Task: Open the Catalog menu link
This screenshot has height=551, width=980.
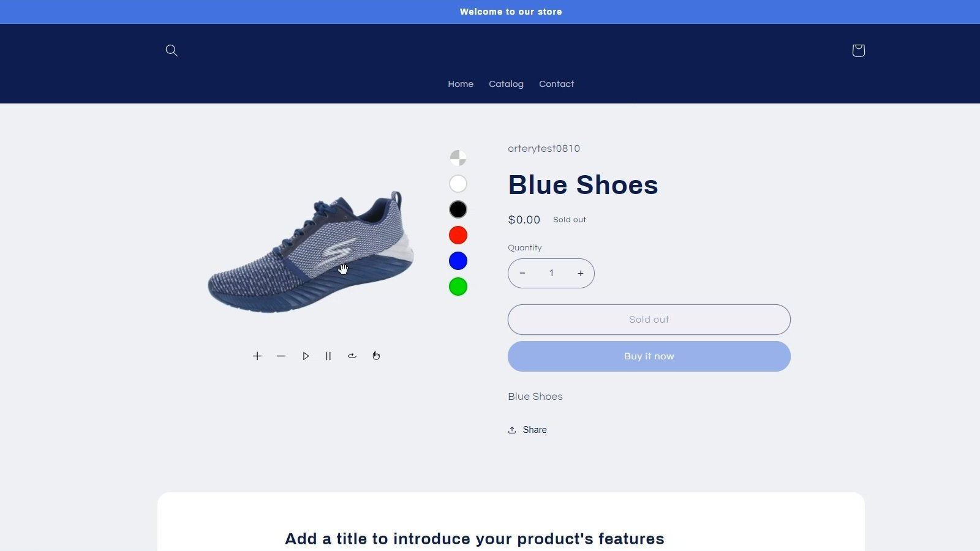Action: (506, 84)
